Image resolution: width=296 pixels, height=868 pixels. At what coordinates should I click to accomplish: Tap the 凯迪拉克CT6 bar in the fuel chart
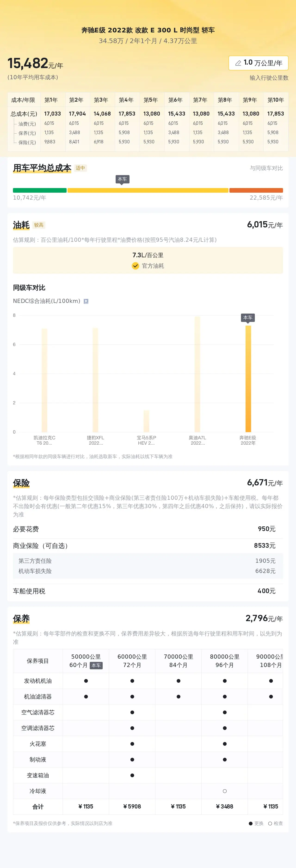(x=44, y=380)
